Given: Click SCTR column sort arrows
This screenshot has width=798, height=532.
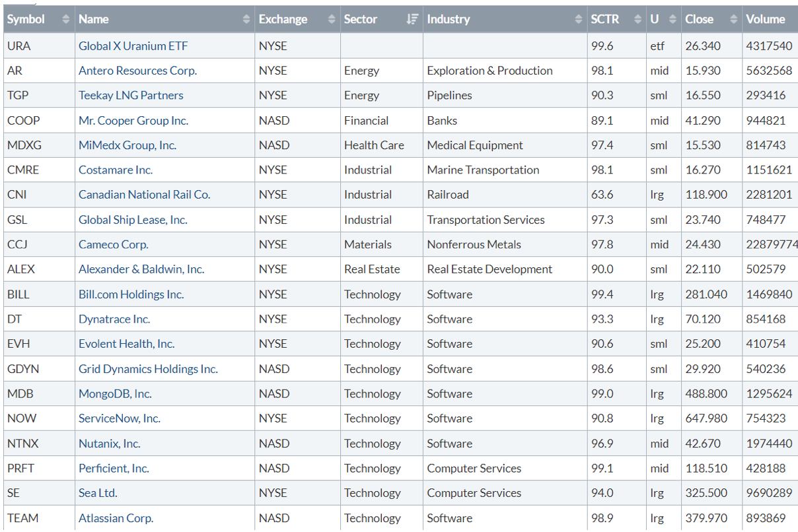Looking at the screenshot, I should 637,20.
